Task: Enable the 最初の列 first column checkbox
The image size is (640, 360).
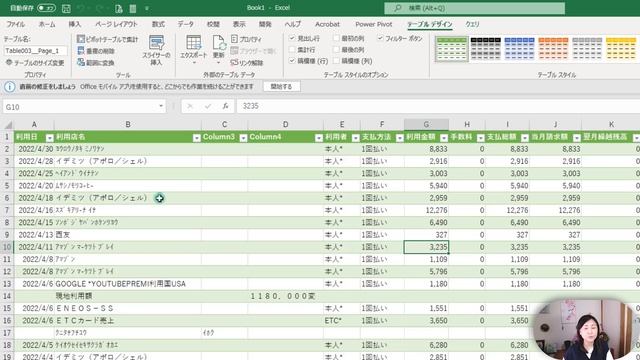Action: point(336,38)
